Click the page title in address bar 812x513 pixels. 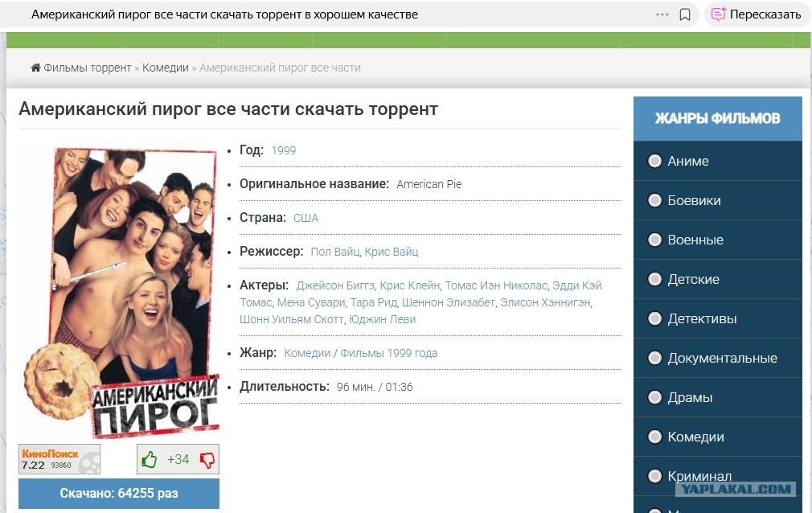click(x=224, y=14)
